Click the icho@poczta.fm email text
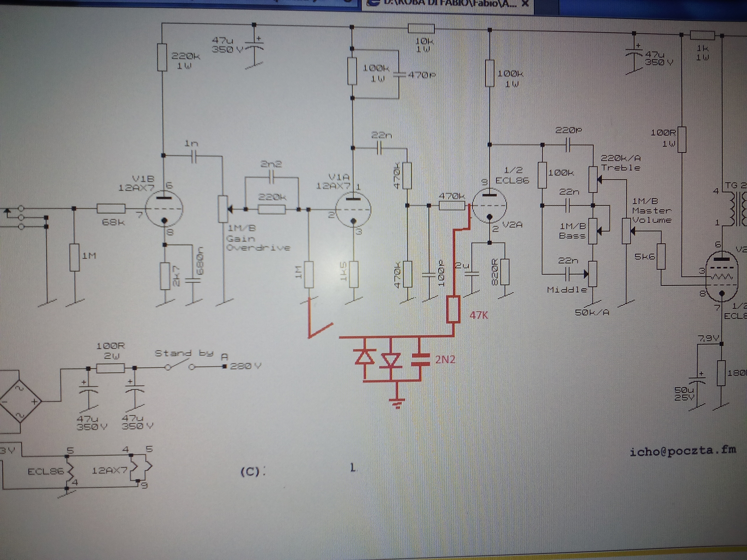This screenshot has height=560, width=747. click(x=683, y=451)
